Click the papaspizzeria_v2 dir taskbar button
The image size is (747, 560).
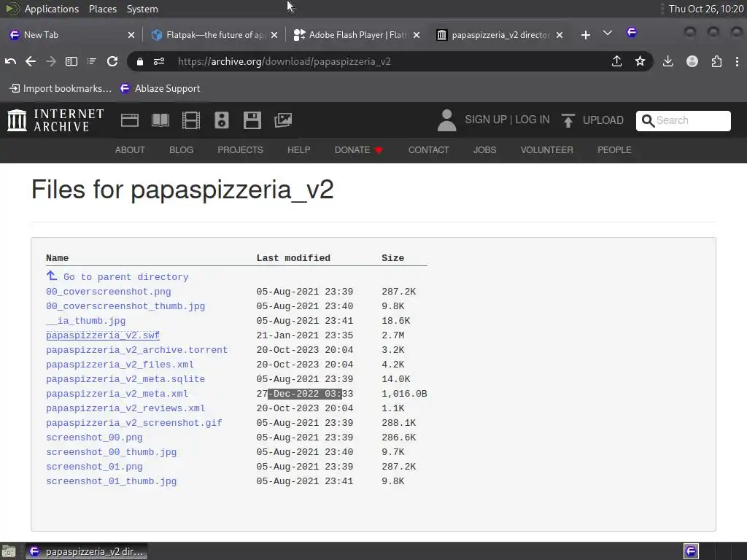coord(86,551)
